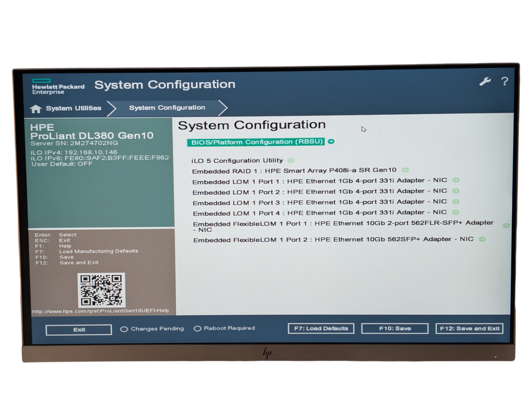Click arrow icon beside Embedded LOM 1 Port 4
Viewport: 532px width, 400px height.
[456, 212]
